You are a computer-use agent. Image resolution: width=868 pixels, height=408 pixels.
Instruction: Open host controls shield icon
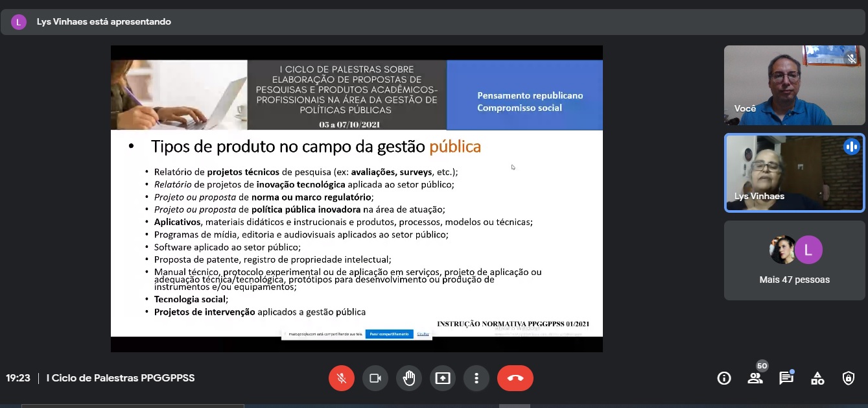[848, 378]
